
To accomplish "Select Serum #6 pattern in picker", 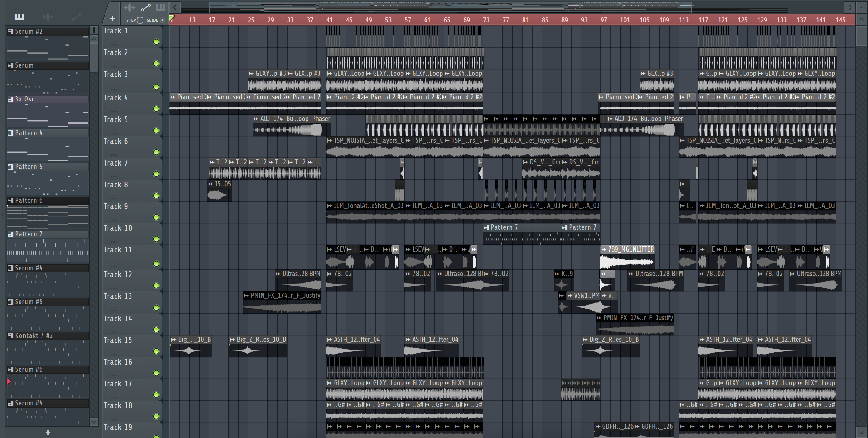I will 48,369.
